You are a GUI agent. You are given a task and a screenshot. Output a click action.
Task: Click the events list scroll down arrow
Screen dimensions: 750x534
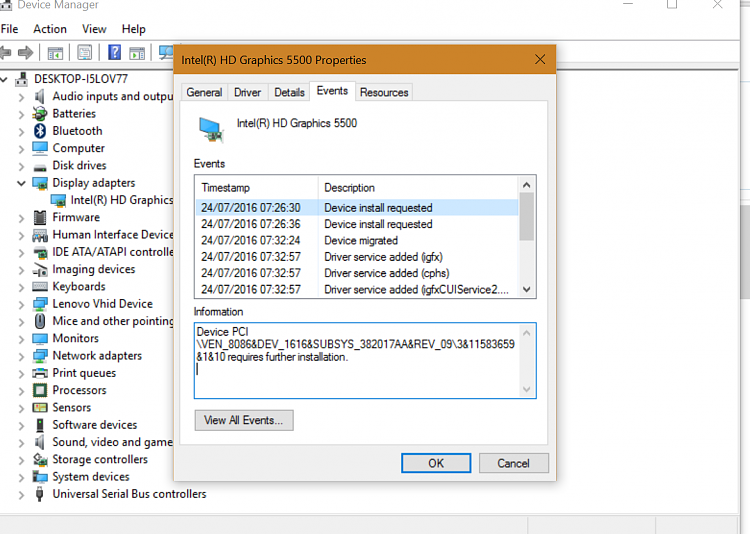[x=527, y=289]
